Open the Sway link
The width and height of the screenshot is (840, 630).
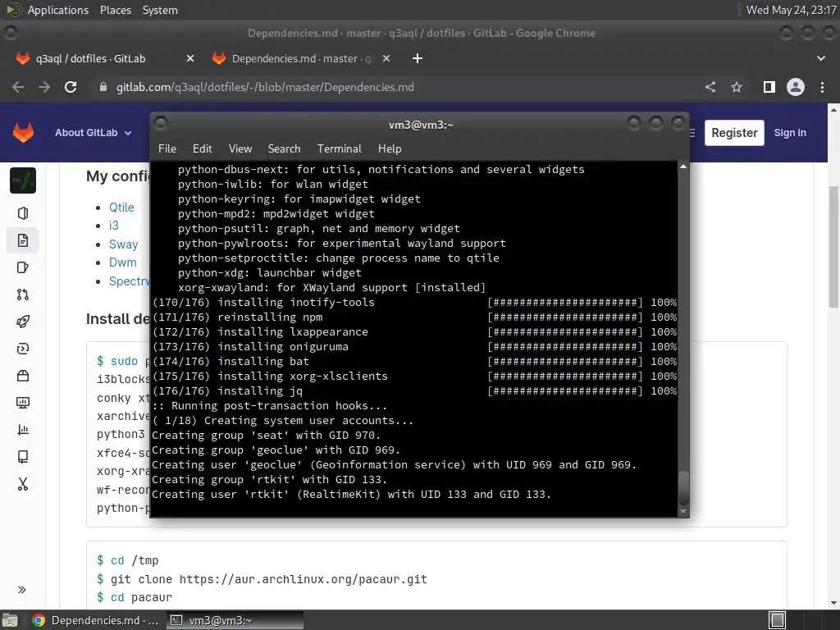(x=124, y=244)
